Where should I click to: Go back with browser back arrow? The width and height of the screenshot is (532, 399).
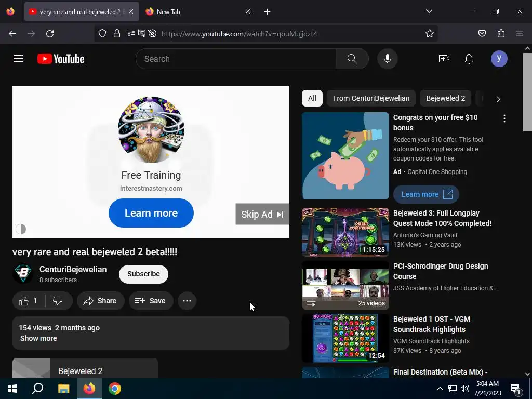click(12, 34)
